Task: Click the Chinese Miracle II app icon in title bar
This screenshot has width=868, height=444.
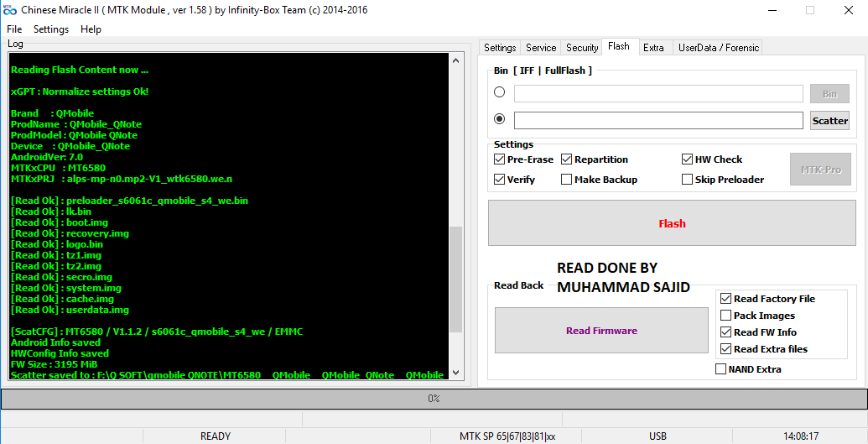Action: coord(11,10)
